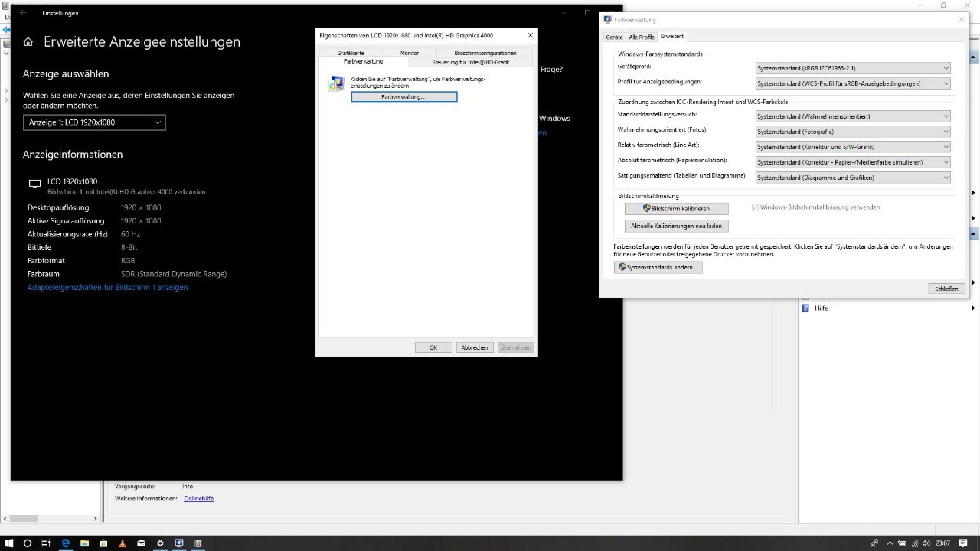Image resolution: width=980 pixels, height=551 pixels.
Task: Click the SDR (Standard Dynamic Range) value
Action: [174, 274]
